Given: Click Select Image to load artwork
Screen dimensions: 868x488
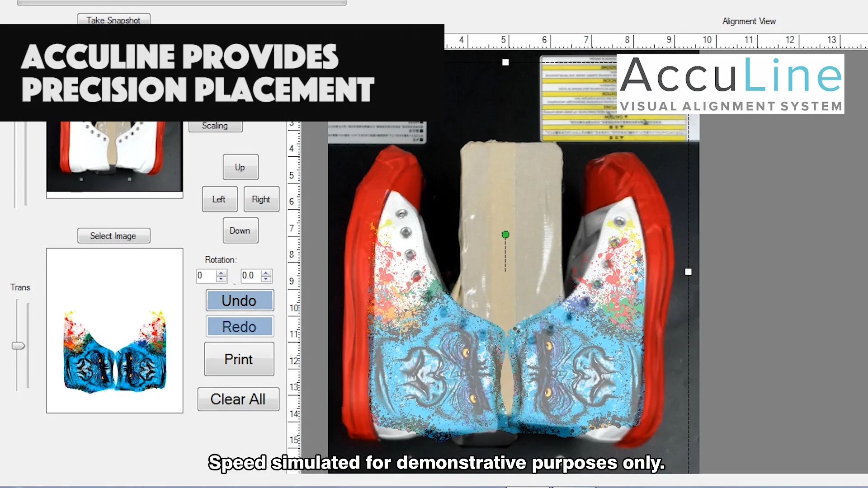Looking at the screenshot, I should click(x=113, y=236).
